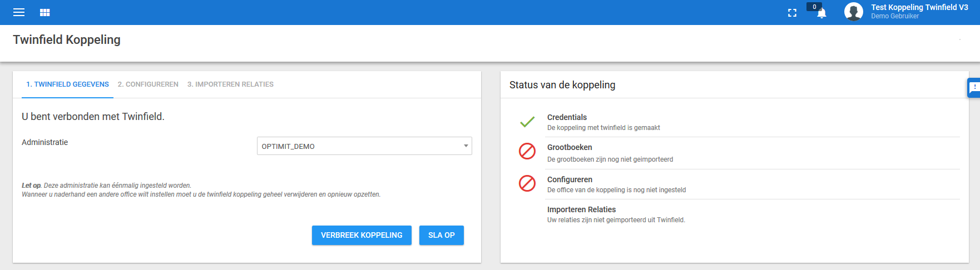Image resolution: width=980 pixels, height=270 pixels.
Task: Click 'Uw relaties zijn niet geïmporteerd' text
Action: (x=616, y=220)
